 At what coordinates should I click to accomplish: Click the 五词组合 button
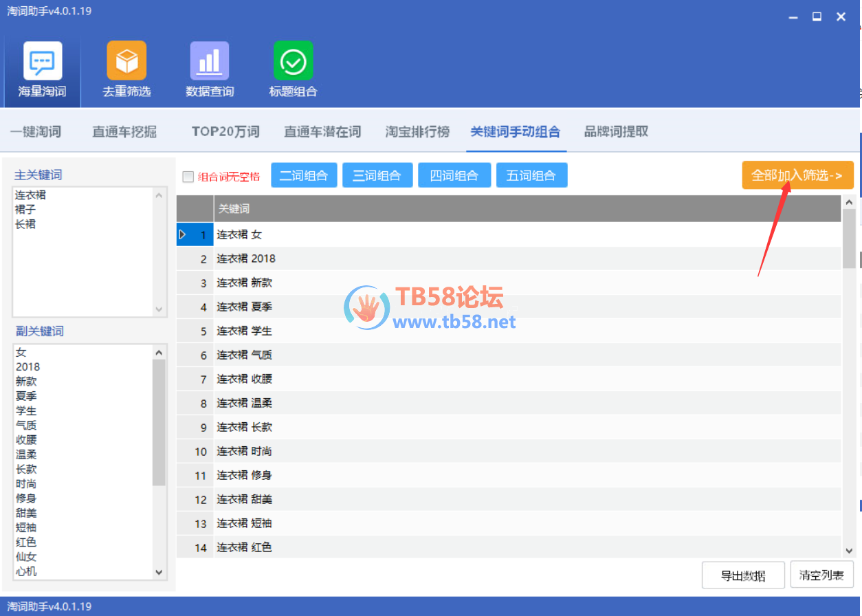click(532, 175)
